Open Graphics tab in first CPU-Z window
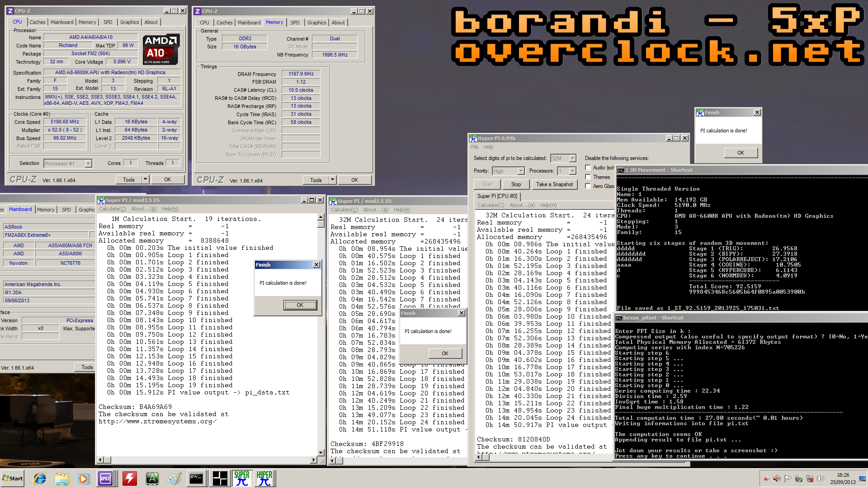The width and height of the screenshot is (868, 488). coord(130,22)
